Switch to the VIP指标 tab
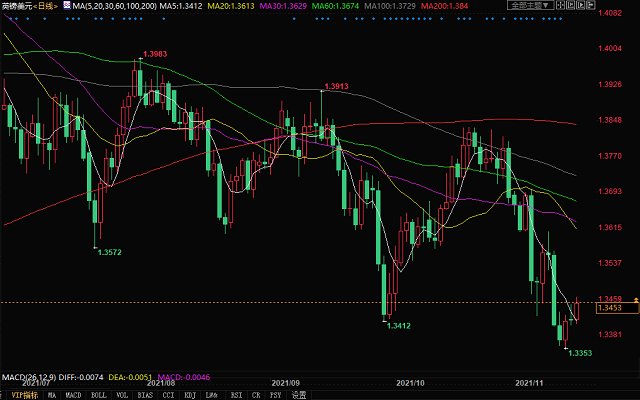 pyautogui.click(x=20, y=394)
